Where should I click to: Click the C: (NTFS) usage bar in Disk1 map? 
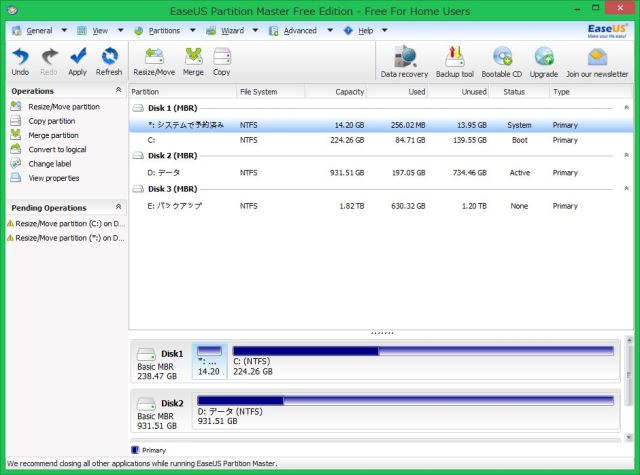pyautogui.click(x=423, y=351)
